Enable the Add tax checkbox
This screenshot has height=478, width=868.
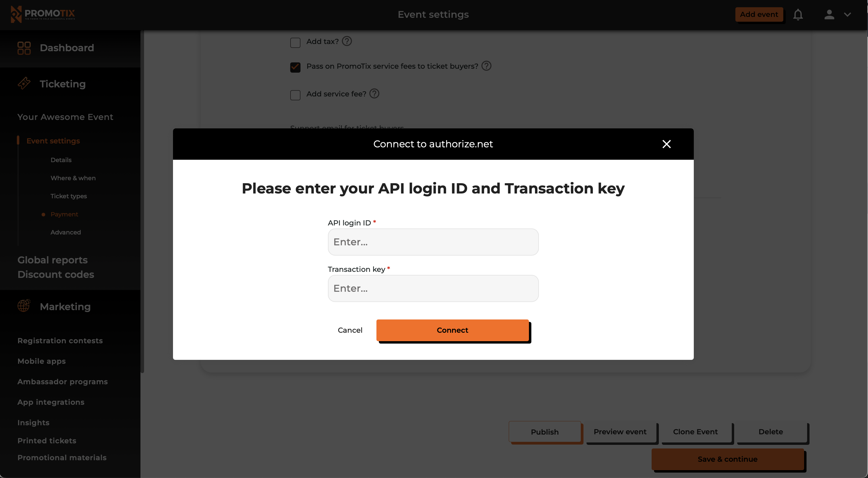pyautogui.click(x=295, y=42)
